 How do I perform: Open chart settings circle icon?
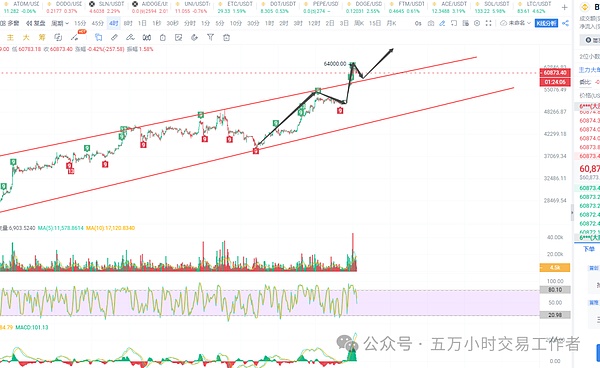(477, 23)
